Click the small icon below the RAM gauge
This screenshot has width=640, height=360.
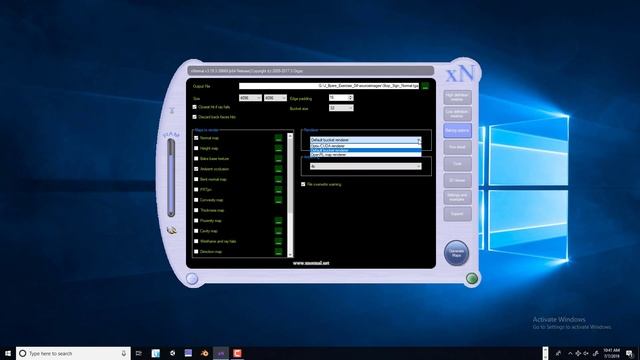172,231
